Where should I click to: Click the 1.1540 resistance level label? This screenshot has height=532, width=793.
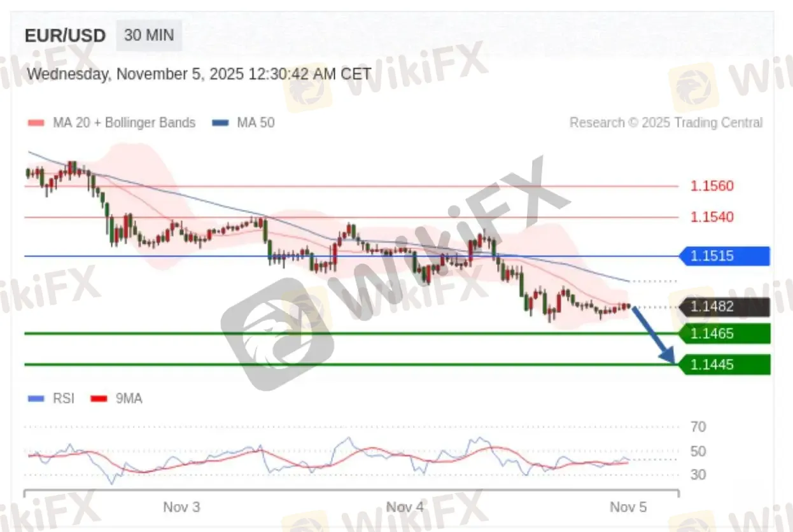point(712,217)
